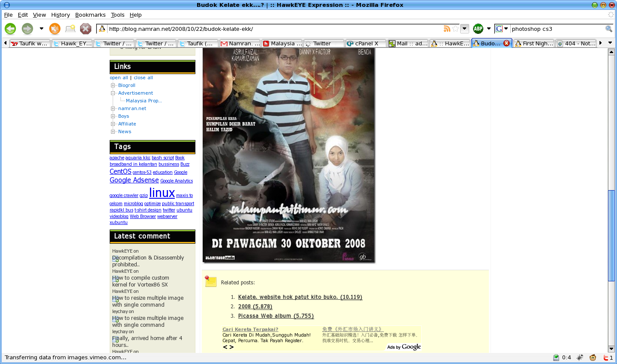This screenshot has height=364, width=617.
Task: Click the vertical scrollbar thumb
Action: click(x=611, y=236)
